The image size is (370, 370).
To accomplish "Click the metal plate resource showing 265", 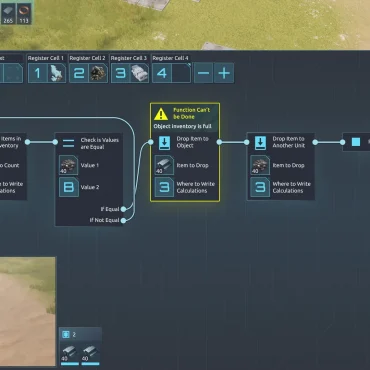I will [8, 14].
